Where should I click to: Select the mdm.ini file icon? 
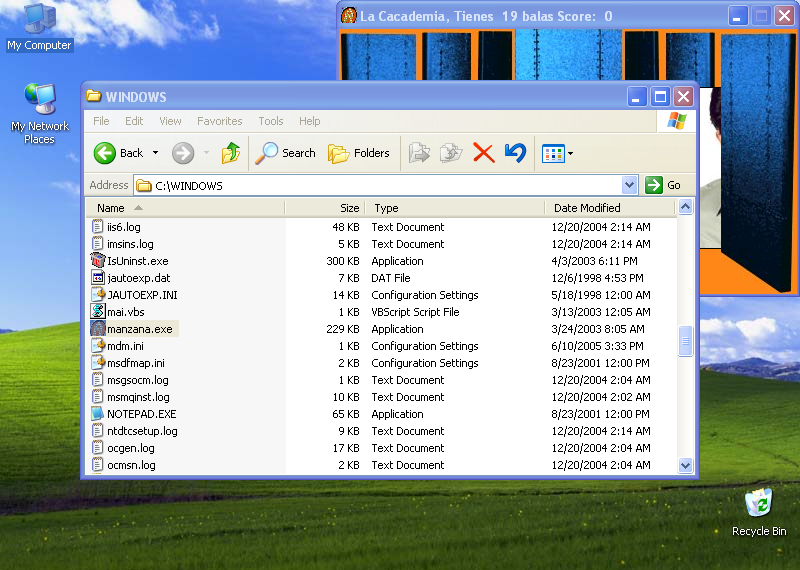pyautogui.click(x=97, y=345)
